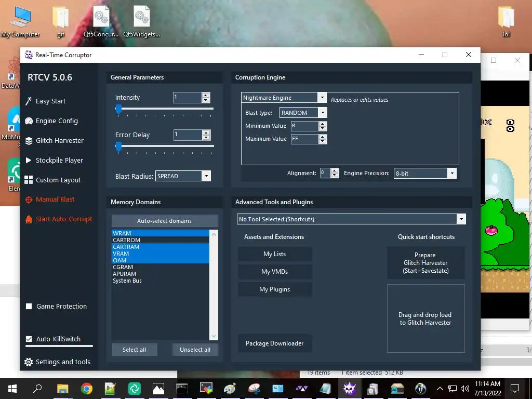The width and height of the screenshot is (532, 399).
Task: Open Stockpile Player play icon
Action: point(29,160)
